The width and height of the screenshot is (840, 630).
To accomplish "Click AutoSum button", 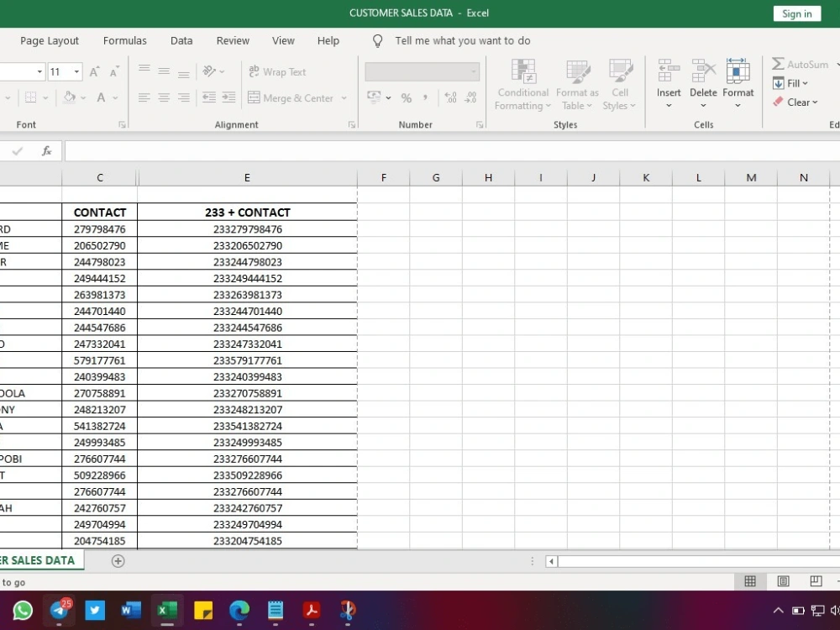I will (802, 65).
